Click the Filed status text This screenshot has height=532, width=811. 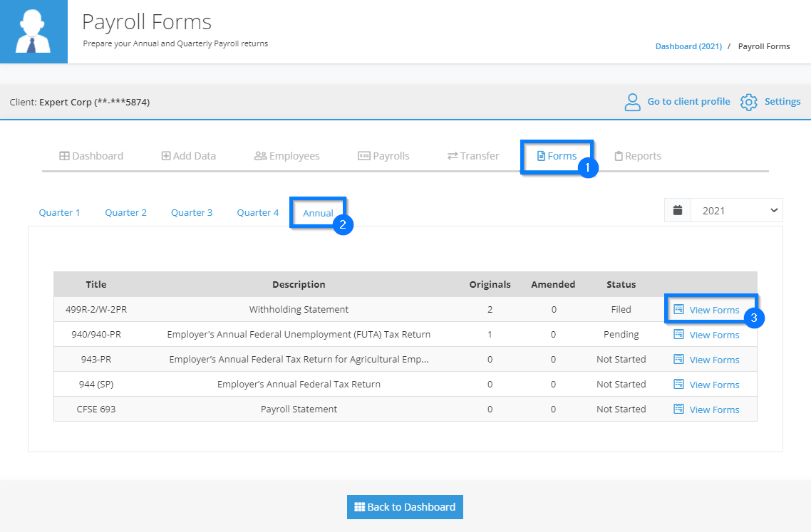(621, 309)
